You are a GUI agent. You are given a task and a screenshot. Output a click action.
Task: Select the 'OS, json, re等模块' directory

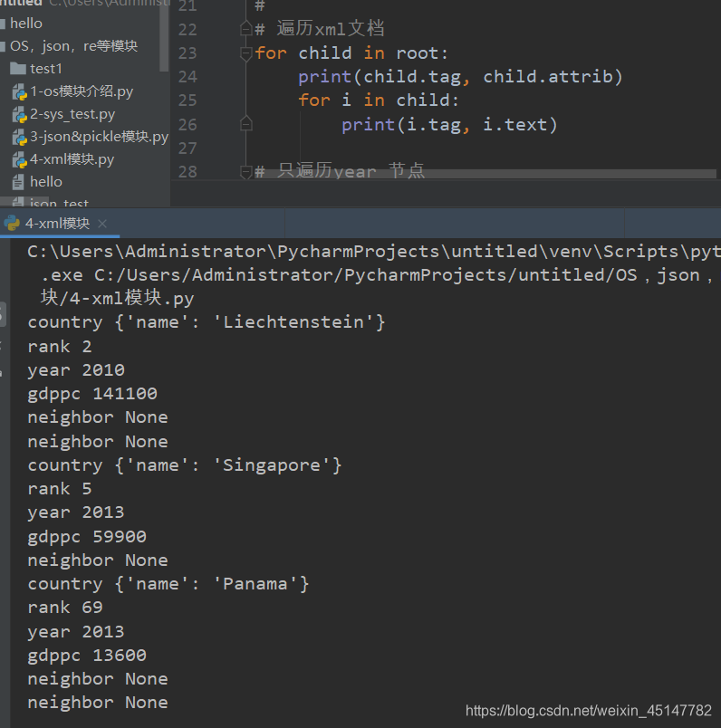tap(73, 46)
